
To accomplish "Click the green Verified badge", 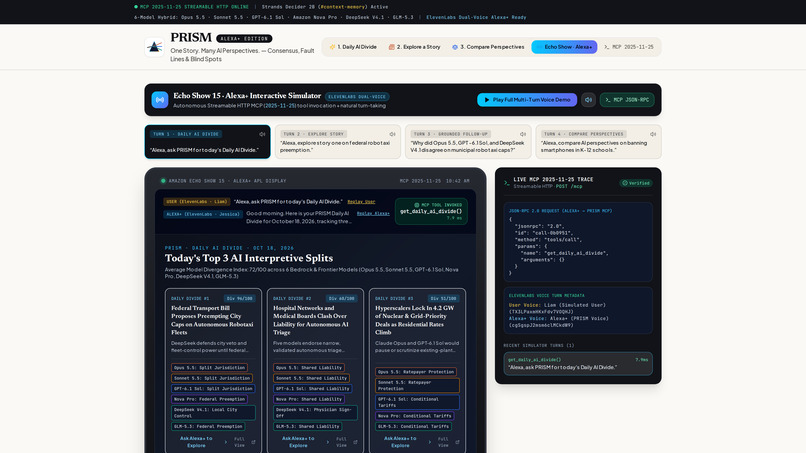I will [636, 183].
